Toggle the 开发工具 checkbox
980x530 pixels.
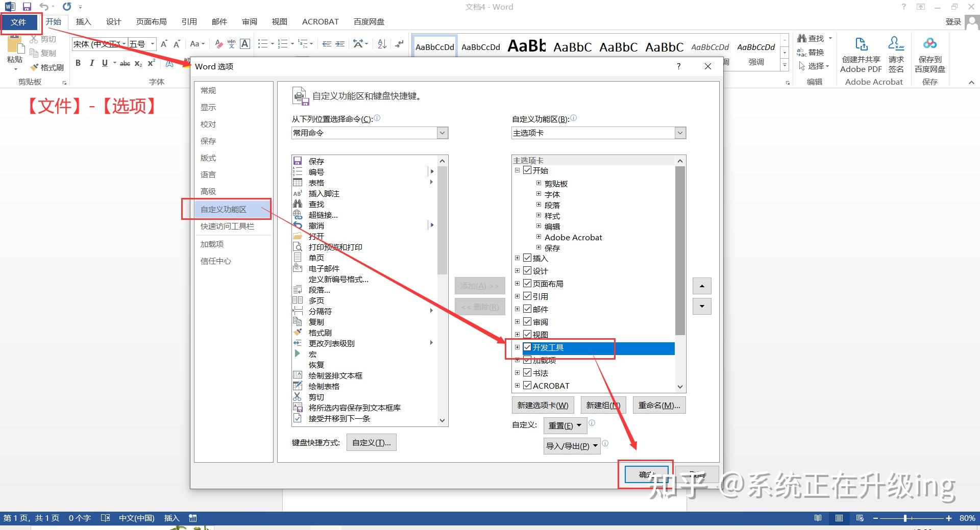coord(527,347)
